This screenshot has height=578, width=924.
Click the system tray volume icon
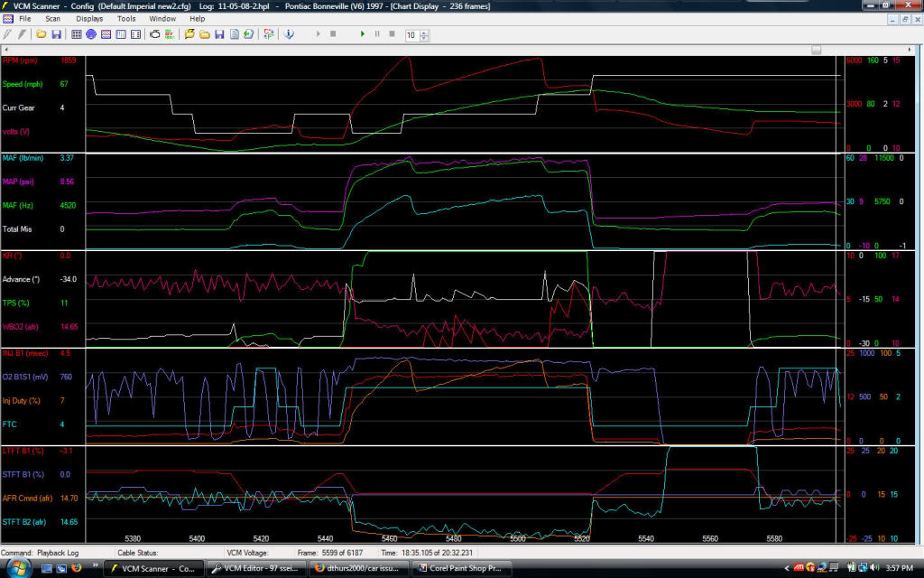875,568
